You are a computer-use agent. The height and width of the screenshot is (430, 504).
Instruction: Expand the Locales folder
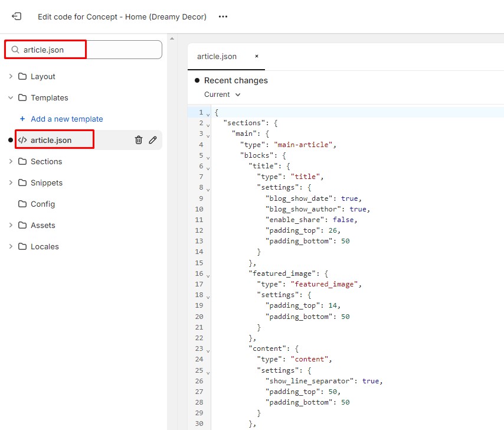click(11, 246)
